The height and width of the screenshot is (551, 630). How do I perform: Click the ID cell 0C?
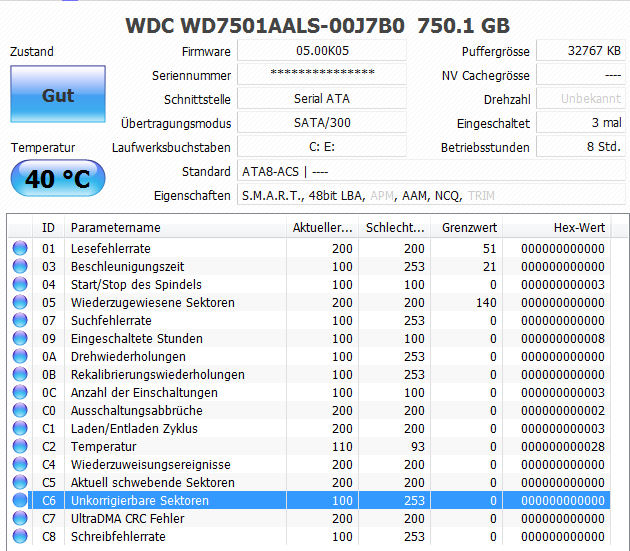pyautogui.click(x=49, y=393)
